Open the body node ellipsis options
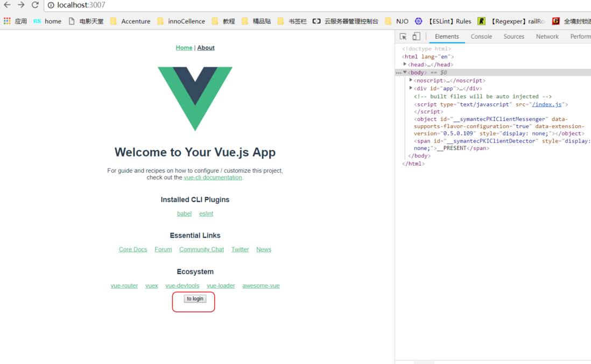The image size is (591, 364). coord(398,73)
